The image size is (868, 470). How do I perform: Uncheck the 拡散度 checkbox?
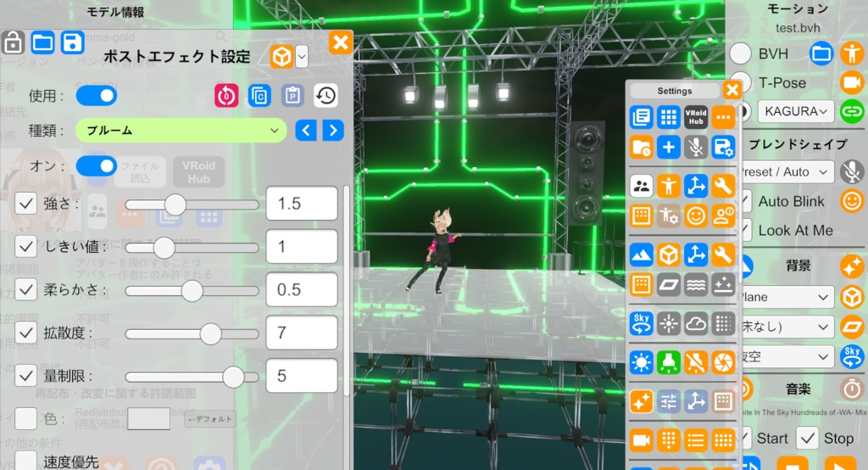pos(25,333)
